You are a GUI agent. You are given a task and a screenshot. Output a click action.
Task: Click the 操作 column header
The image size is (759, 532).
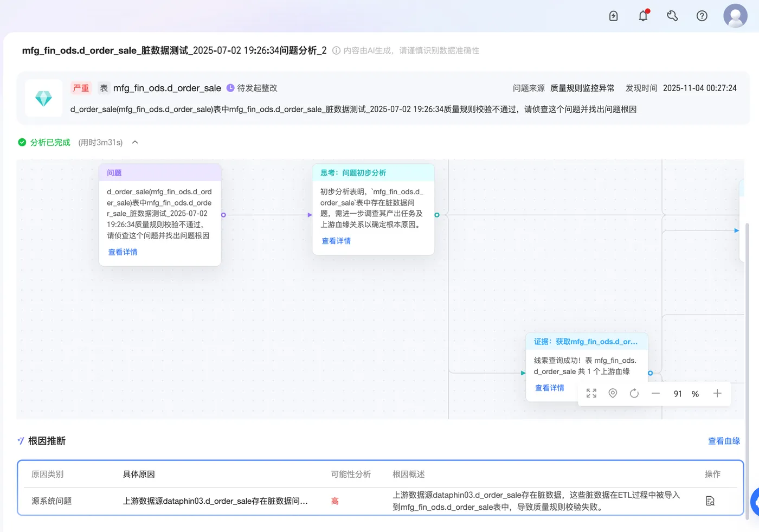point(712,474)
